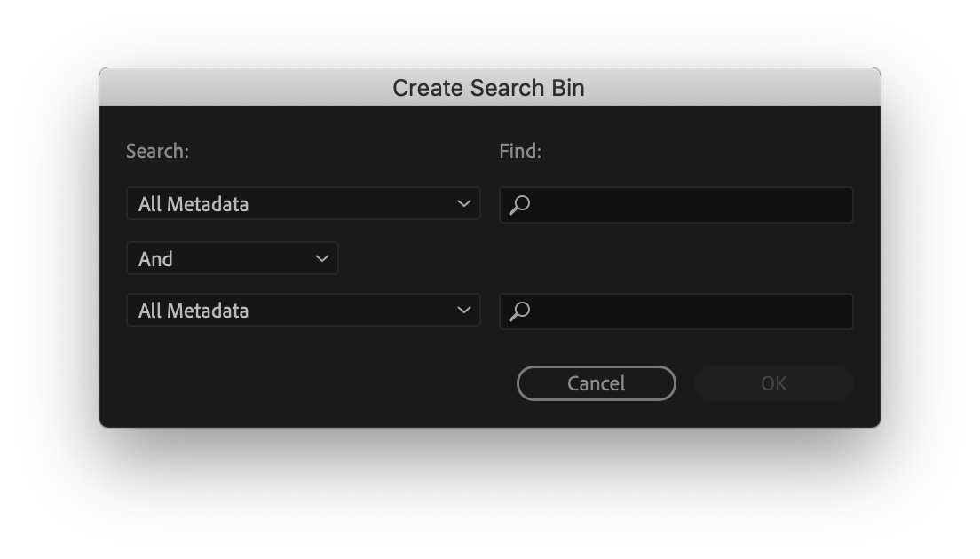980x559 pixels.
Task: Click the magnifier icon in the first Find field
Action: pos(520,205)
